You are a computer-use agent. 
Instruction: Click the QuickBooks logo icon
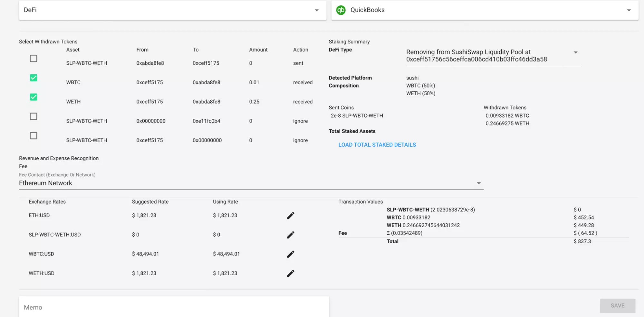341,10
